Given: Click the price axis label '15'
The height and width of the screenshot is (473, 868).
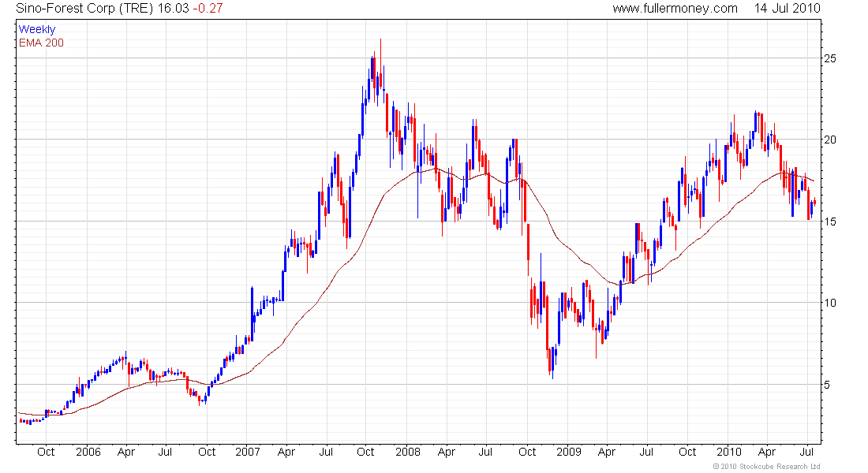Looking at the screenshot, I should coord(830,222).
